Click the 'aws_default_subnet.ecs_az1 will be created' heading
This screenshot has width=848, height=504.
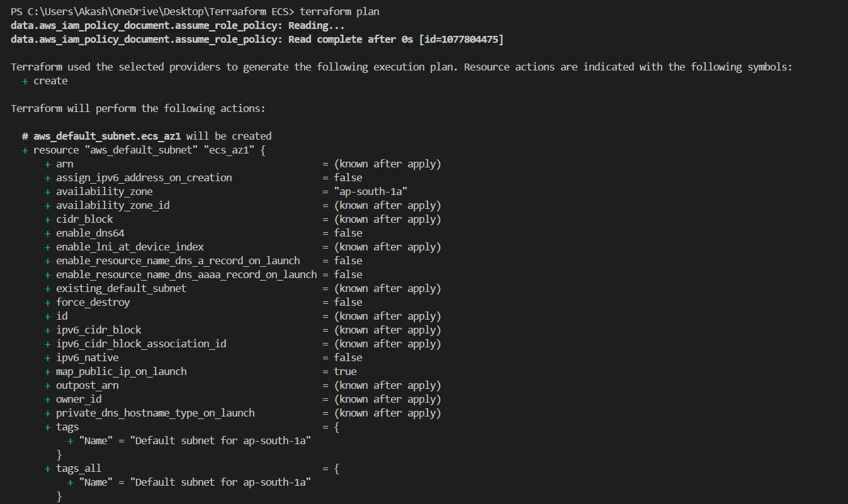147,136
